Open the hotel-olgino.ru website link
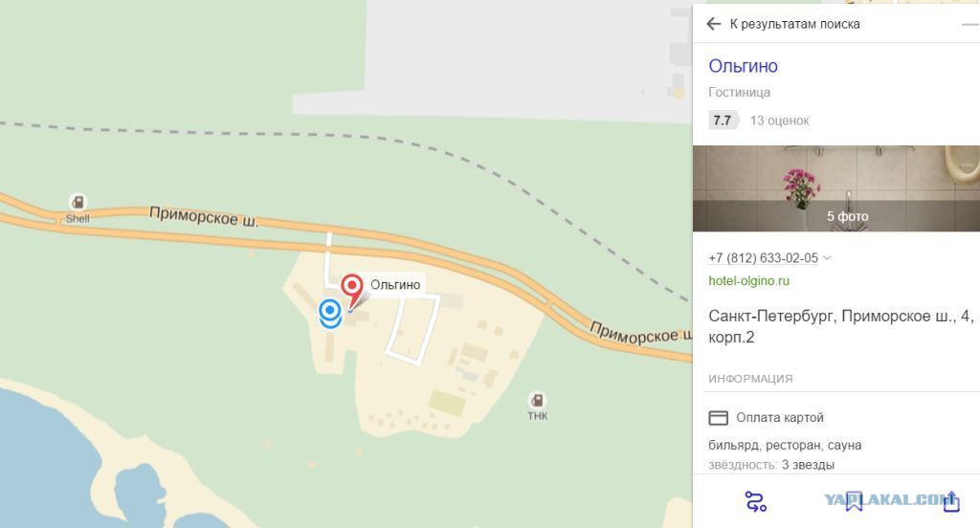Image resolution: width=980 pixels, height=528 pixels. tap(748, 280)
